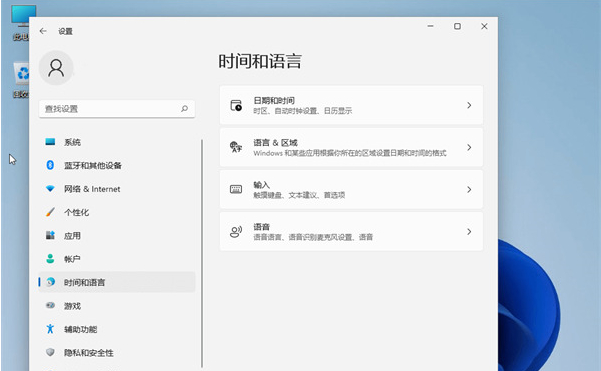Expand 日期和时间 using its chevron
The image size is (601, 371).
tap(469, 105)
